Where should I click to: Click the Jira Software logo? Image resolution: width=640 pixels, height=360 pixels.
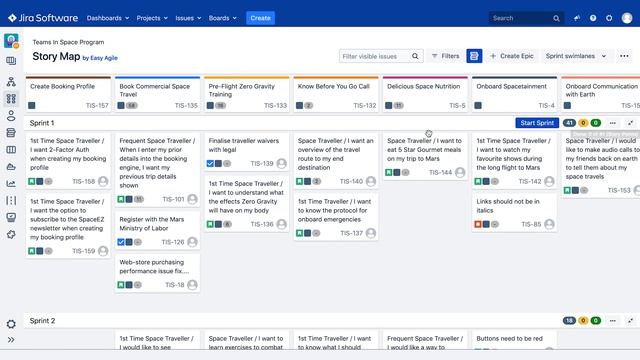coord(43,18)
